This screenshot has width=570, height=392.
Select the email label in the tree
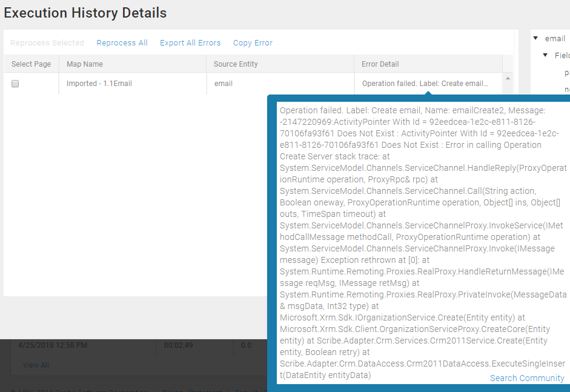click(555, 39)
